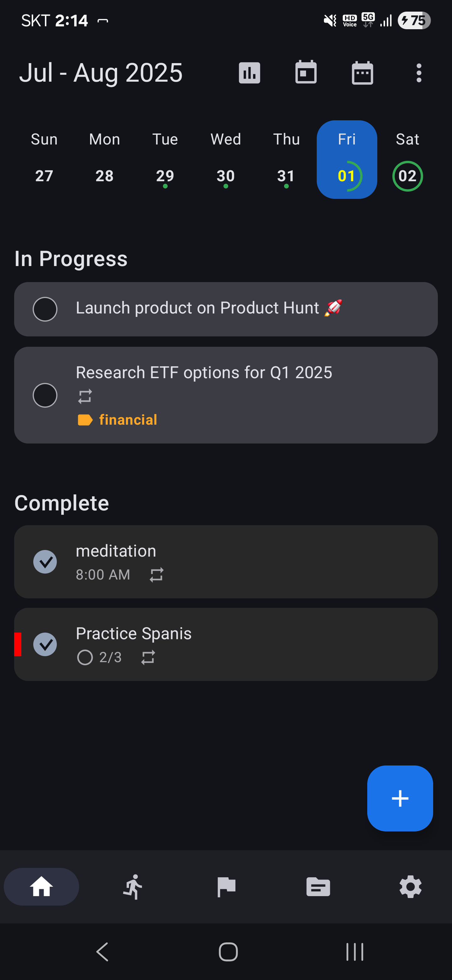452x980 pixels.
Task: Open Jul - Aug 2025 date header
Action: pos(101,72)
